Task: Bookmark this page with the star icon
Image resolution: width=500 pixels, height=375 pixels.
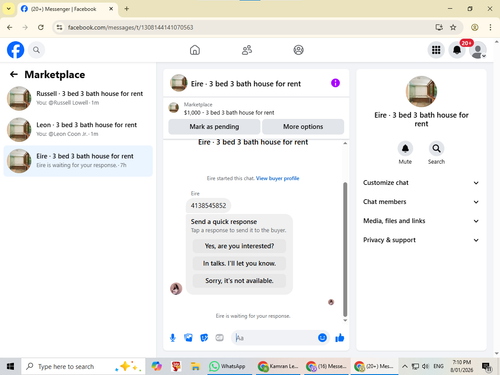Action: pyautogui.click(x=453, y=27)
